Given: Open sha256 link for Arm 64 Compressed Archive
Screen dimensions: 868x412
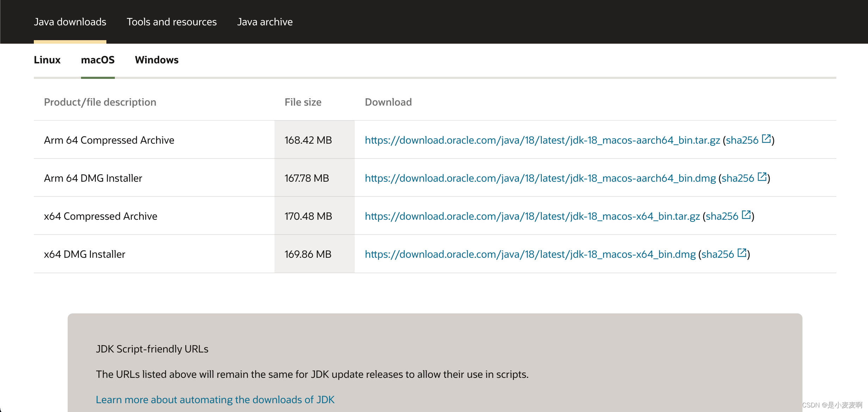Looking at the screenshot, I should pyautogui.click(x=742, y=140).
